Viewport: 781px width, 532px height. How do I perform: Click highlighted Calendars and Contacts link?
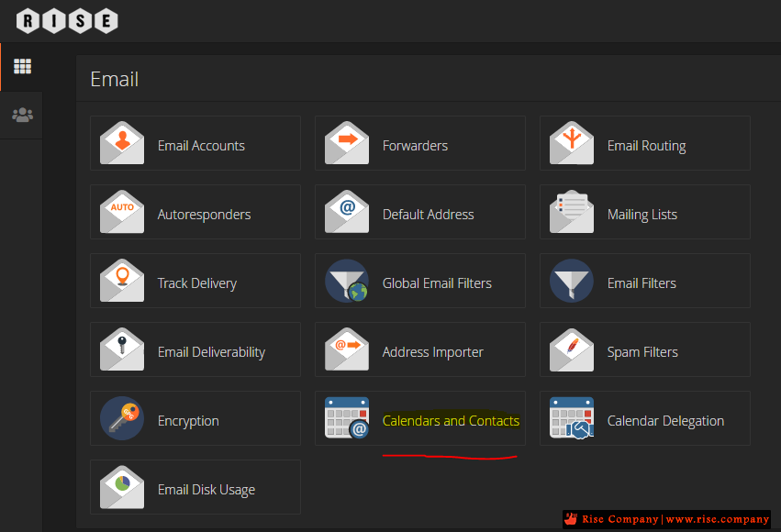(x=451, y=420)
